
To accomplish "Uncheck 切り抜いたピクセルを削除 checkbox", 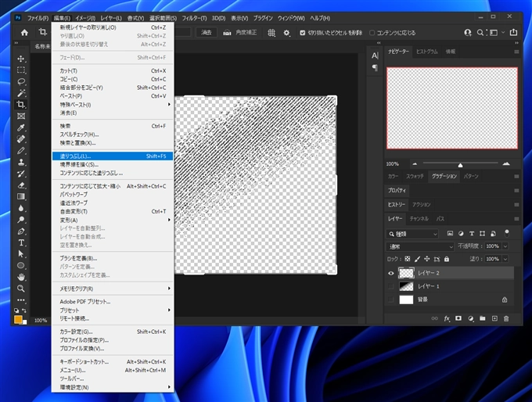I will point(304,33).
